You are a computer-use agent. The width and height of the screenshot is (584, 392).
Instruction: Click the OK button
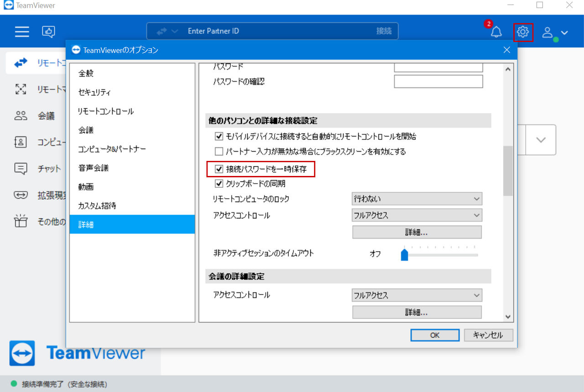coord(435,335)
